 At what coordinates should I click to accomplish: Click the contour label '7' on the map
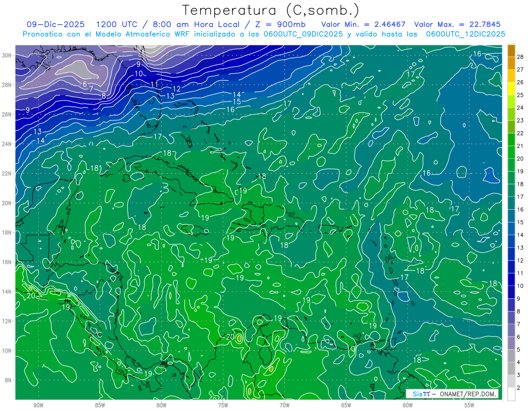point(91,89)
